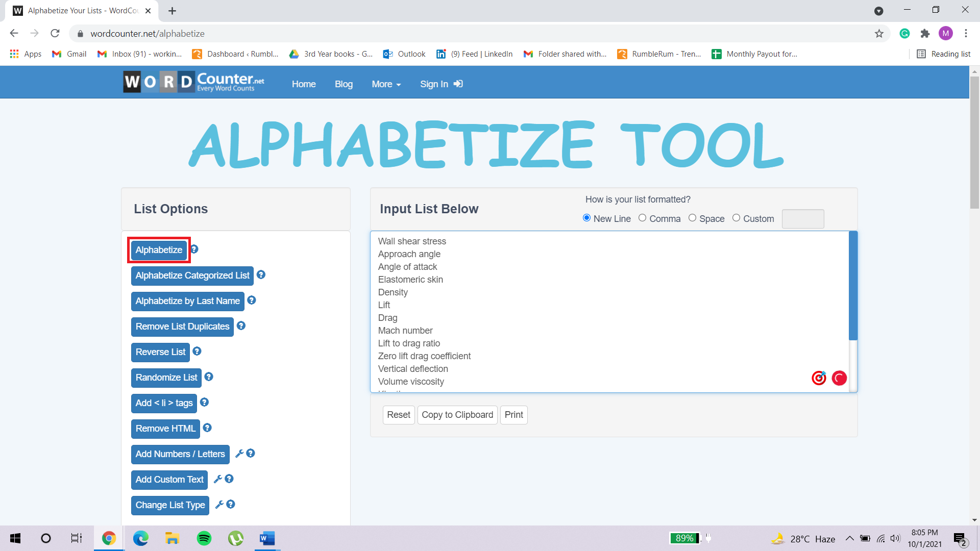
Task: Open help icon beside Add Numbers / Letters
Action: tap(251, 453)
